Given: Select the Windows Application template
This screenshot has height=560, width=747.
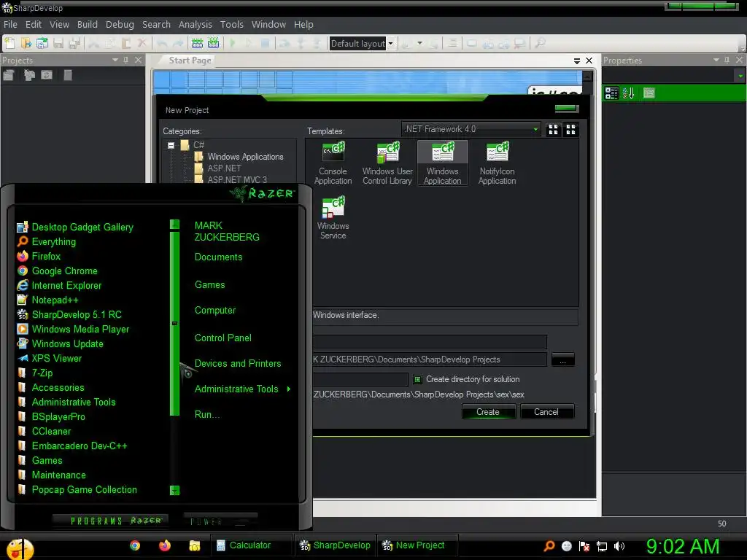Looking at the screenshot, I should point(443,163).
